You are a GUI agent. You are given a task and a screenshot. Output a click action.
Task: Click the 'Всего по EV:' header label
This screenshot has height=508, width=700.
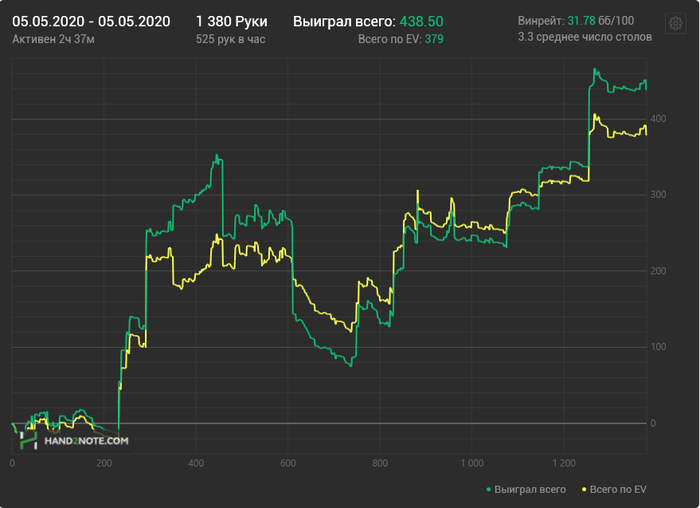coord(390,39)
